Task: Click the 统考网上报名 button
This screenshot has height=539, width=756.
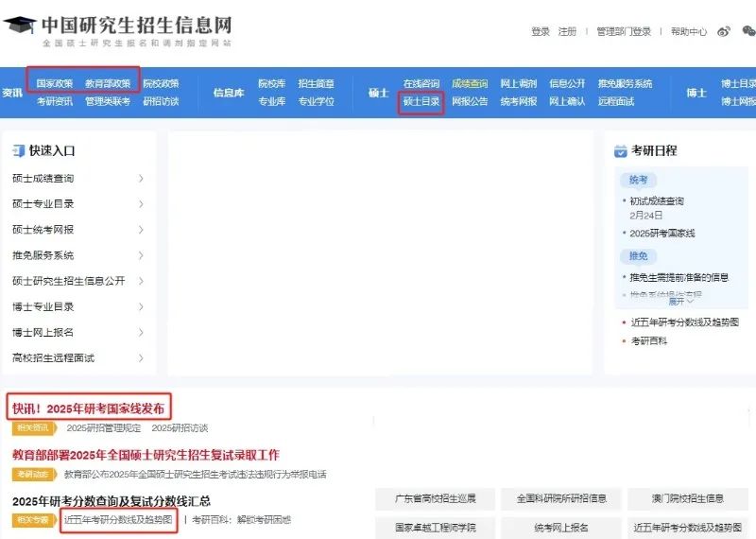Action: pyautogui.click(x=561, y=527)
